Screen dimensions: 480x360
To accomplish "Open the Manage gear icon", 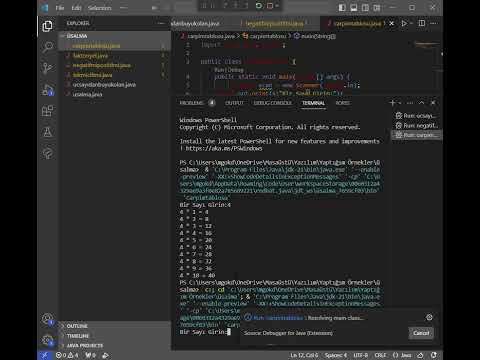I will [x=47, y=340].
